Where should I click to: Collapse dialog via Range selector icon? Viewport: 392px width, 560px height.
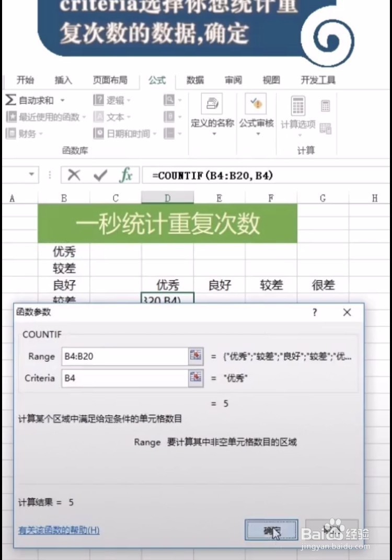(195, 356)
